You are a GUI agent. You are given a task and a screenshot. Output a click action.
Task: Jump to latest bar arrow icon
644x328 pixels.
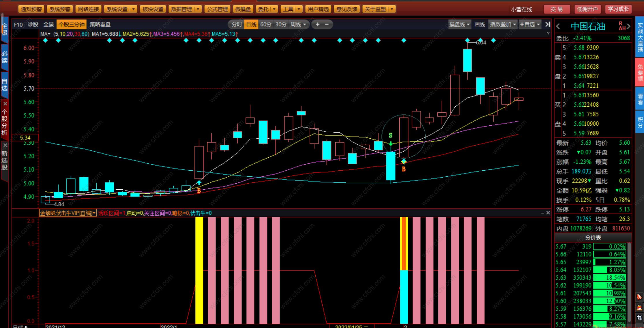(548, 24)
